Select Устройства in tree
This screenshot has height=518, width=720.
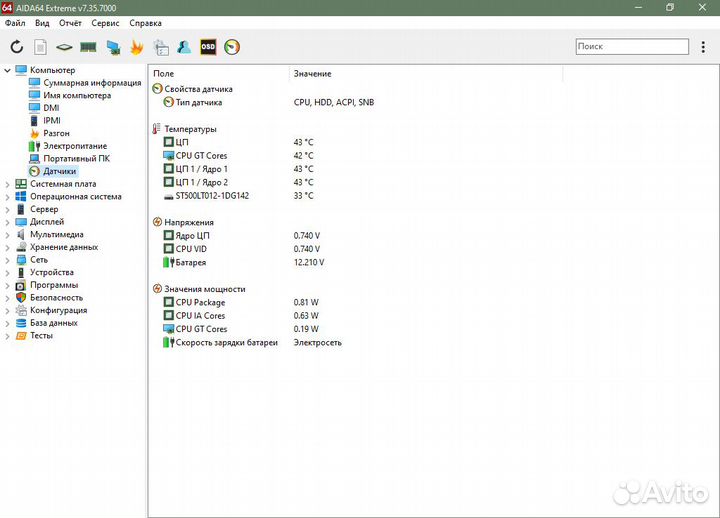[x=52, y=272]
